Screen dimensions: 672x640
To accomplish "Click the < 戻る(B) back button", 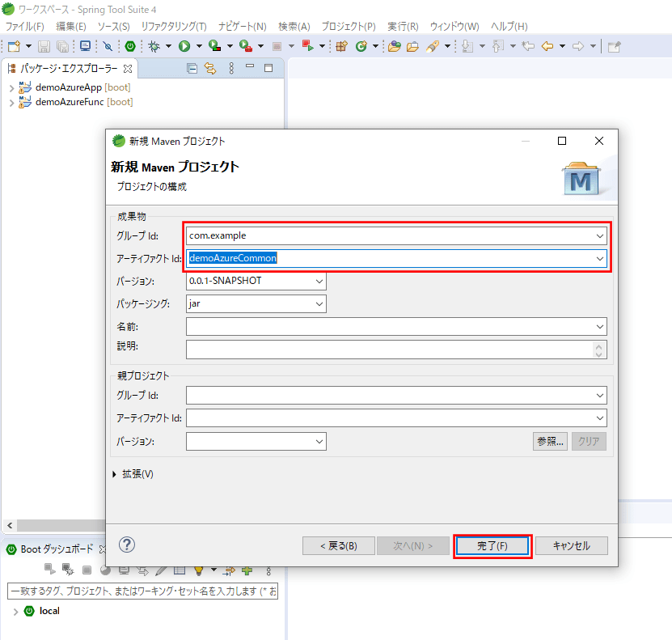I will (338, 546).
